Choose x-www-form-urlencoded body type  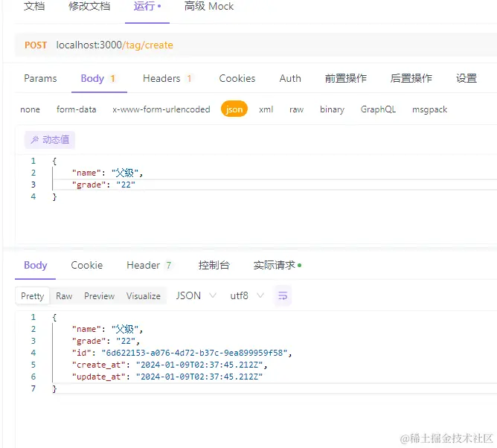coord(161,109)
